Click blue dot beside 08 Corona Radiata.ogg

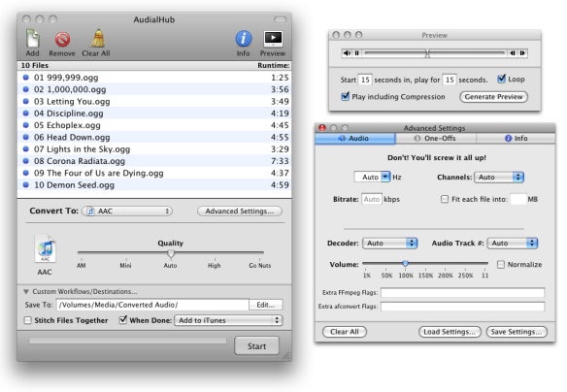(x=25, y=160)
